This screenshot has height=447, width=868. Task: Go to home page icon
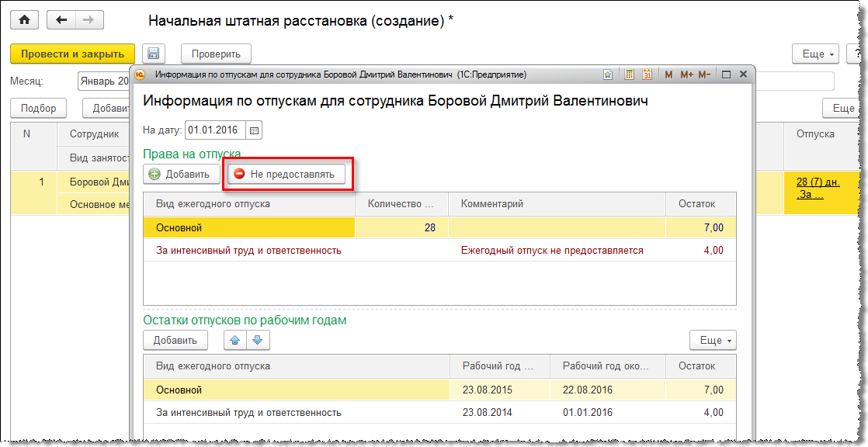[x=24, y=20]
